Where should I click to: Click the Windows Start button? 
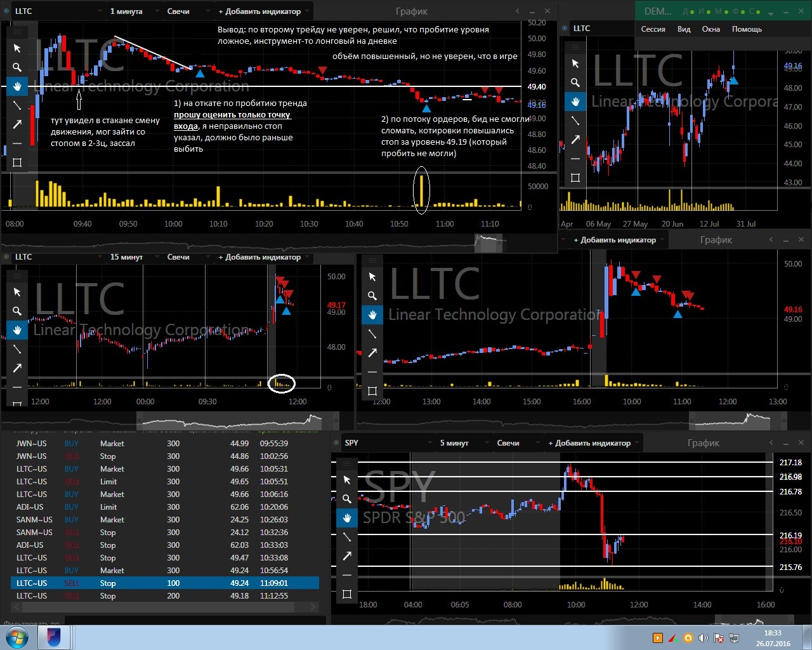(x=17, y=637)
